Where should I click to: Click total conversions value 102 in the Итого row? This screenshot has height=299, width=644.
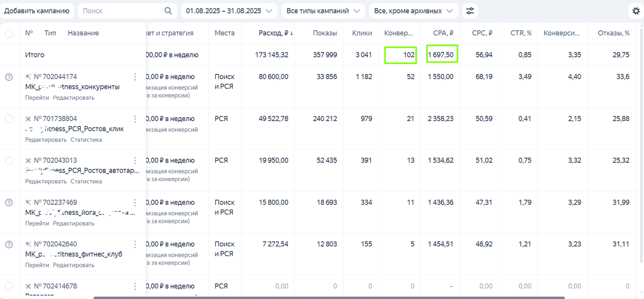(408, 55)
